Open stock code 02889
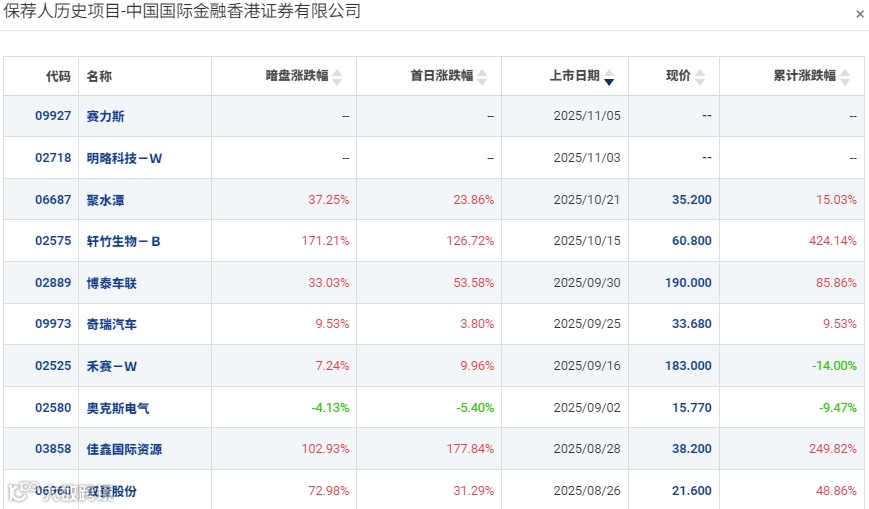This screenshot has width=869, height=509. click(x=53, y=283)
